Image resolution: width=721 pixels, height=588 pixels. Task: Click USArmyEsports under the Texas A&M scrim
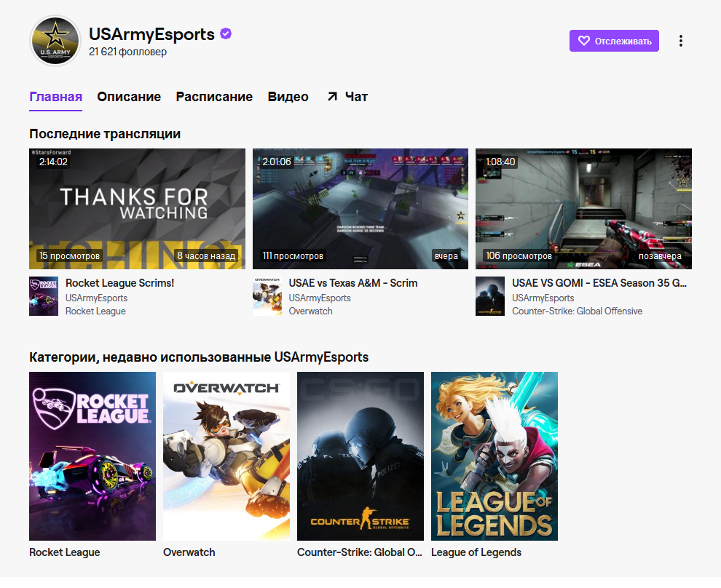(320, 298)
